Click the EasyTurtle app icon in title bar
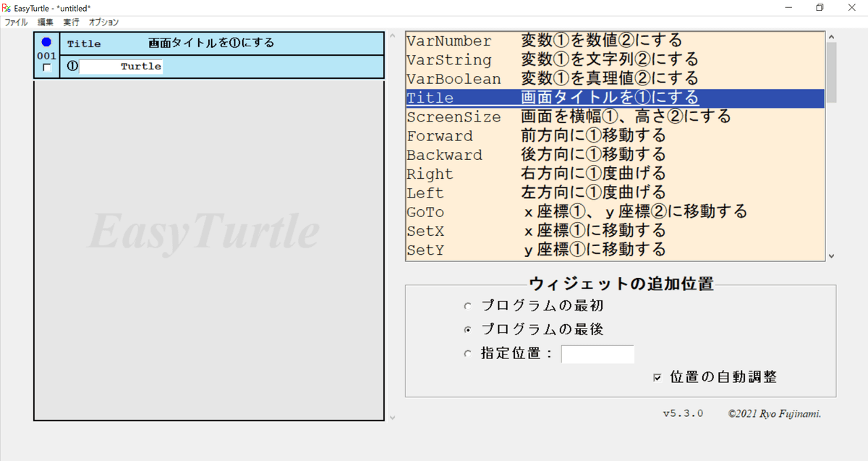868x461 pixels. coord(7,7)
